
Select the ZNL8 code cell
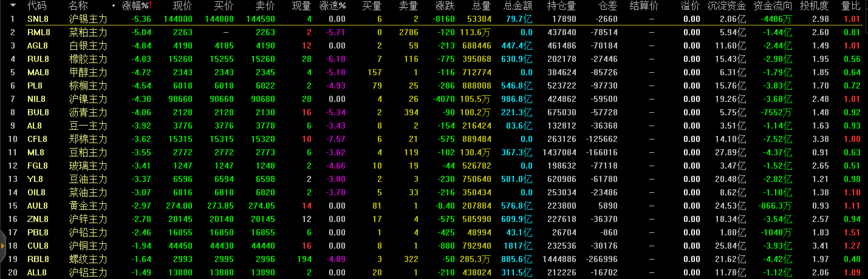pyautogui.click(x=38, y=219)
